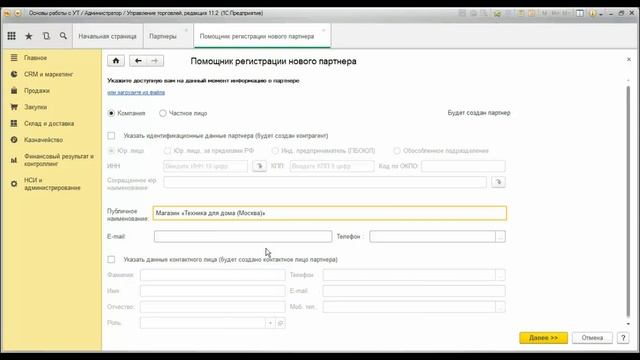Click the Моб. тел. field
Image resolution: width=640 pixels, height=360 pixels.
tap(409, 307)
